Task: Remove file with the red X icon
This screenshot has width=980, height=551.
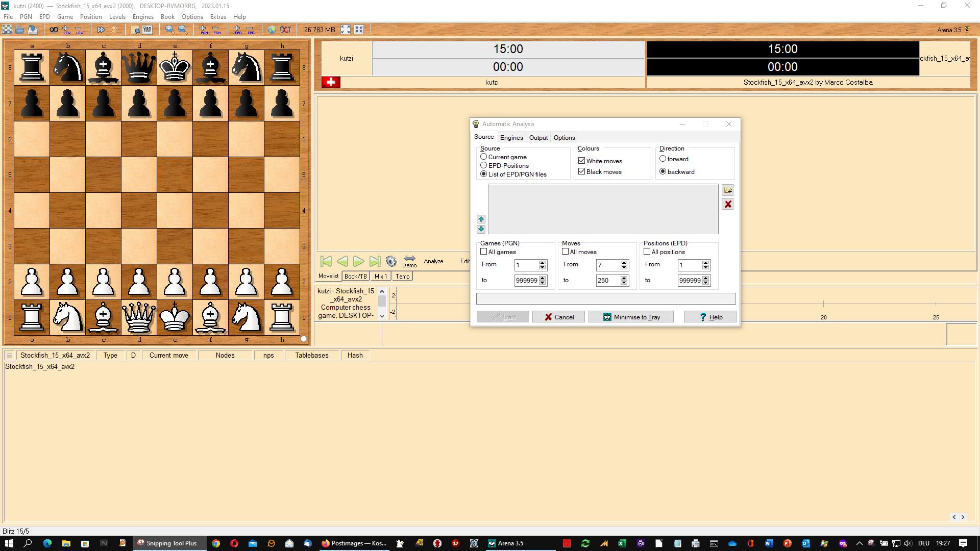Action: click(728, 205)
